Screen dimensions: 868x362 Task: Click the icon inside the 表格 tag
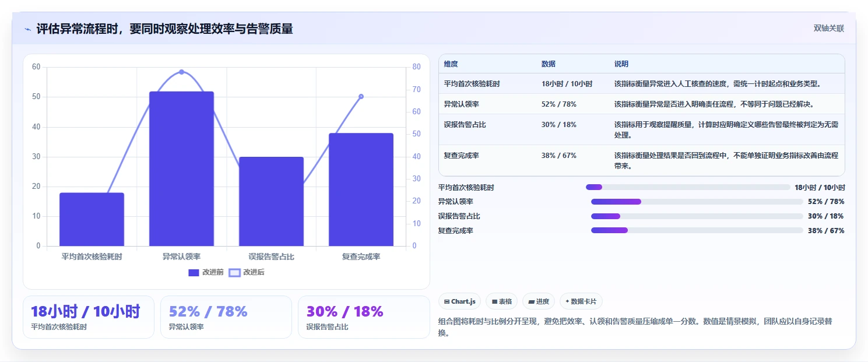pos(494,301)
